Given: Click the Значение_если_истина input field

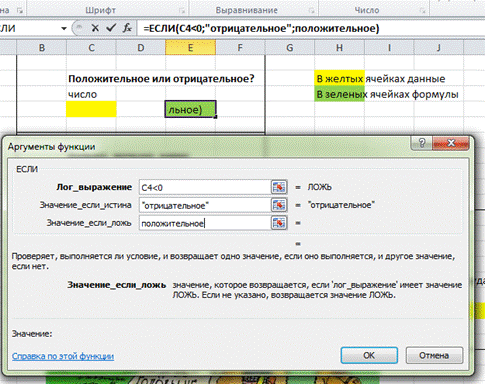Looking at the screenshot, I should 205,205.
